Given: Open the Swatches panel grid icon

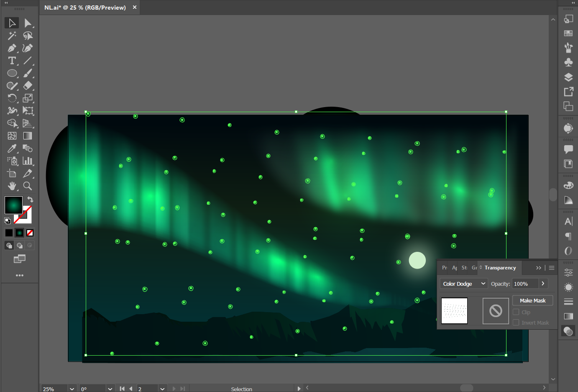Looking at the screenshot, I should [x=568, y=33].
